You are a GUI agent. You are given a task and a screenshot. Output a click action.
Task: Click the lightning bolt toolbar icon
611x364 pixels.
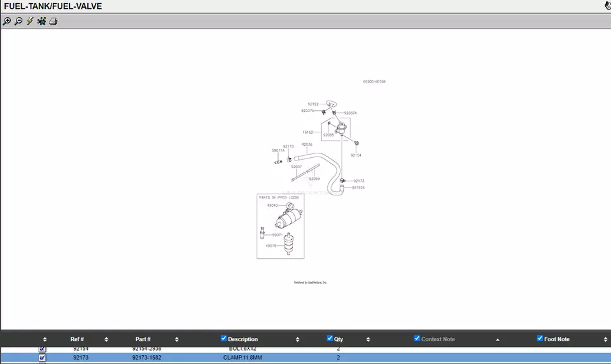(30, 21)
